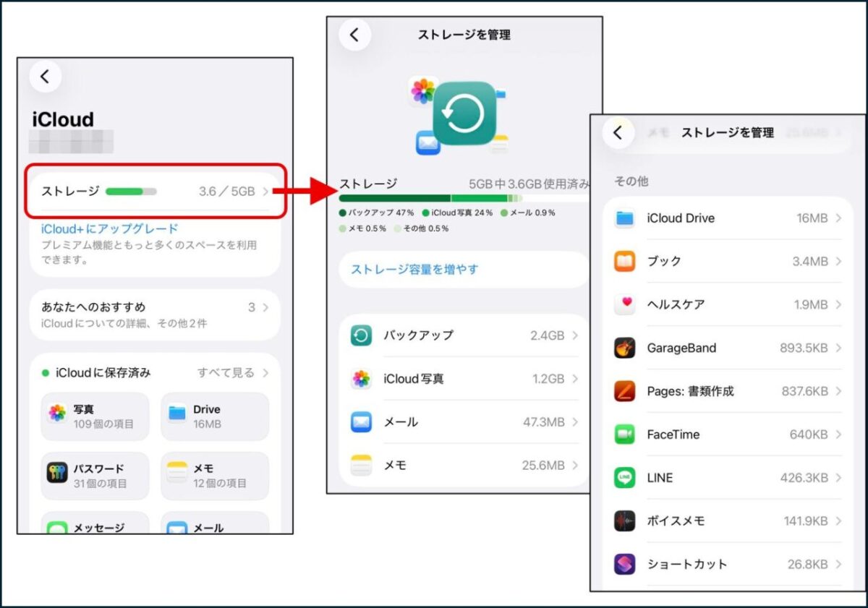Tap the iCloud Drive folder icon
Image resolution: width=868 pixels, height=608 pixels.
(624, 218)
